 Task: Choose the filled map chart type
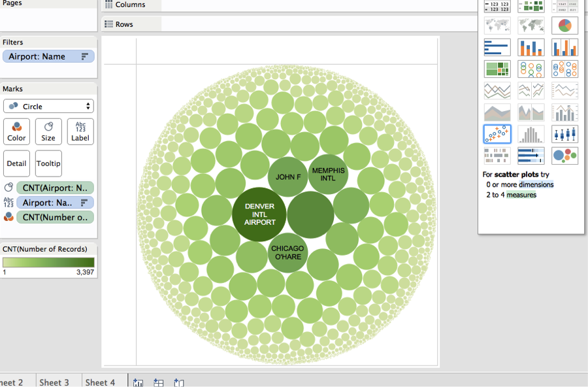click(531, 26)
